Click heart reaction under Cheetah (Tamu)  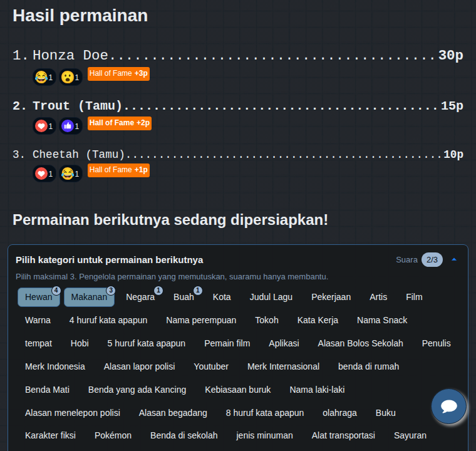tap(44, 174)
